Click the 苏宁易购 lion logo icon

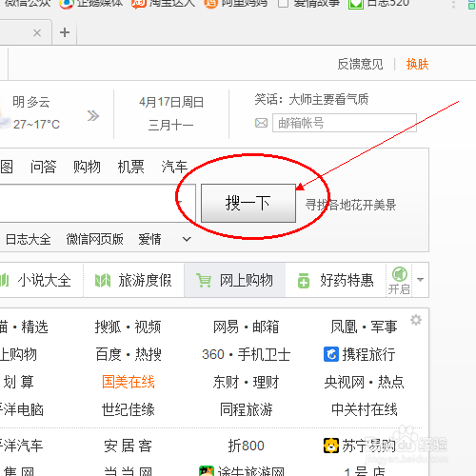point(331,446)
